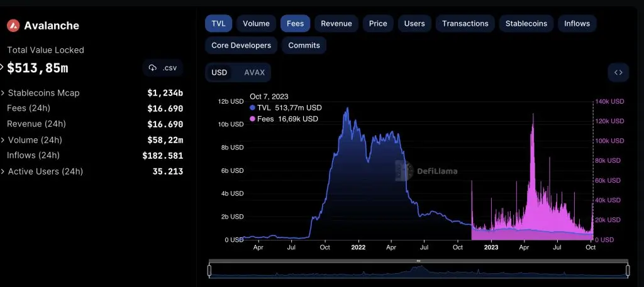This screenshot has height=287, width=644.
Task: Select the USD denomination tab
Action: click(219, 72)
